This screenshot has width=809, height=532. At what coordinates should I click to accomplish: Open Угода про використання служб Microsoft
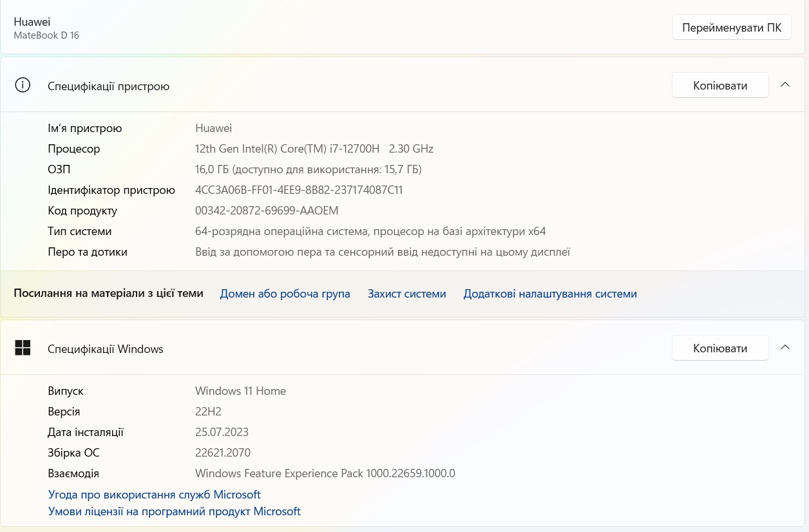coord(155,495)
